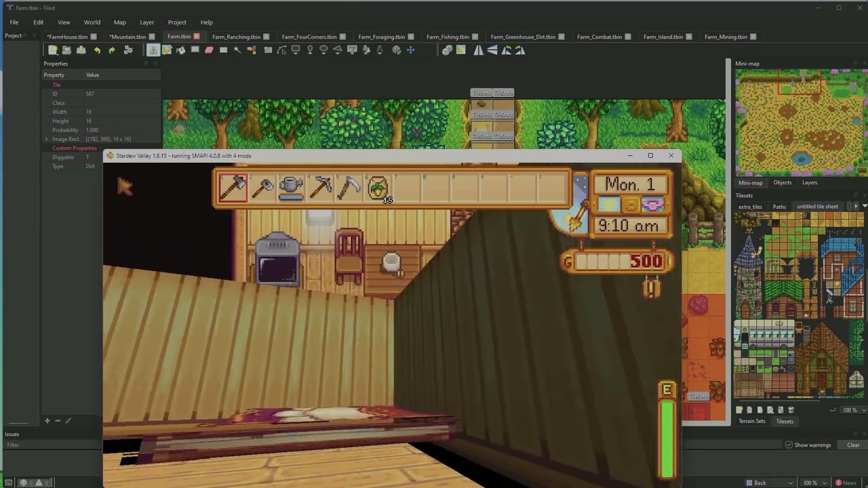Select the extra_tiles tileset tab
The height and width of the screenshot is (488, 868).
pos(750,207)
